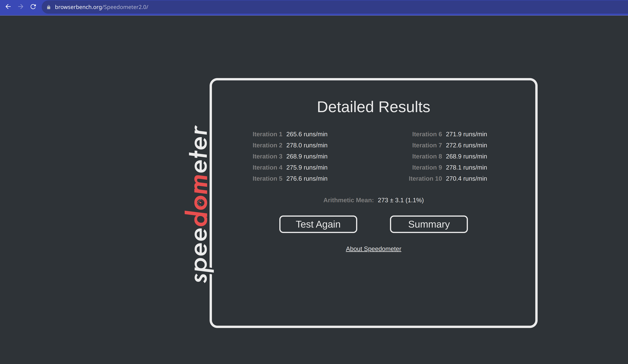628x364 pixels.
Task: Click the Iteration 6 label
Action: pyautogui.click(x=427, y=134)
